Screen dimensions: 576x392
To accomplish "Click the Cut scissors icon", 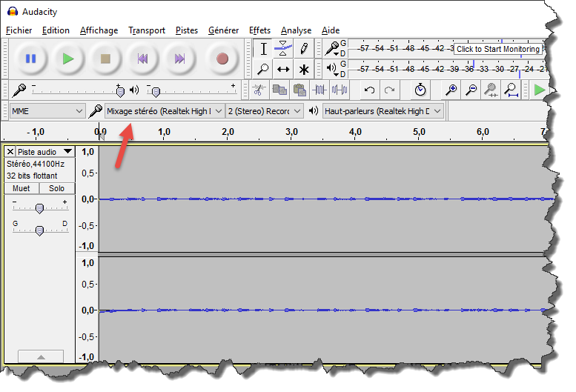I will coord(258,90).
